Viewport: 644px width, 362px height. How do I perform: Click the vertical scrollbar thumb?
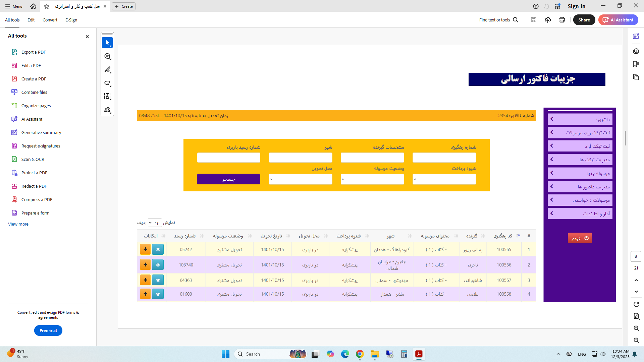[x=625, y=138]
